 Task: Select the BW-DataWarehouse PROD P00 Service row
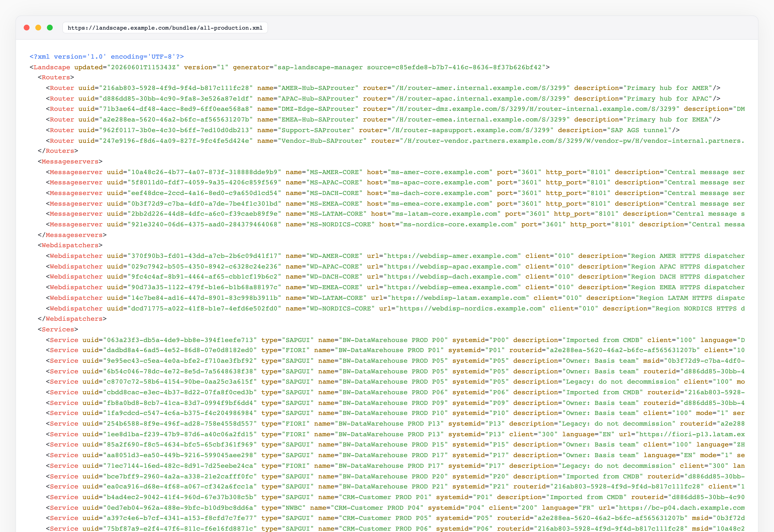395,340
